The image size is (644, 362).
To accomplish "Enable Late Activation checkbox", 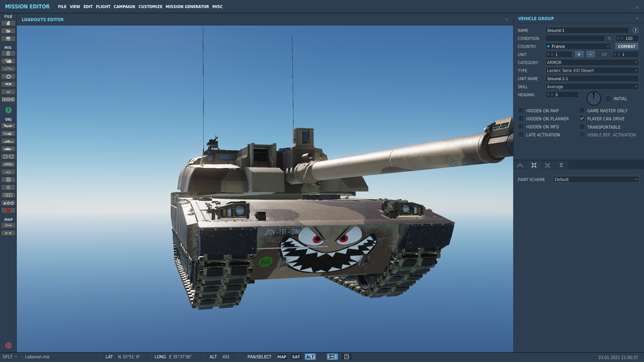I will tap(521, 135).
